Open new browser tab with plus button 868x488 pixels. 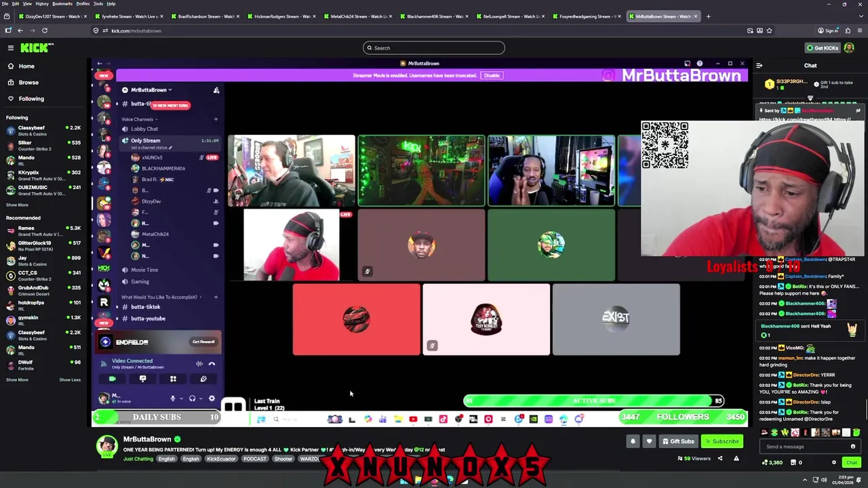coord(708,16)
